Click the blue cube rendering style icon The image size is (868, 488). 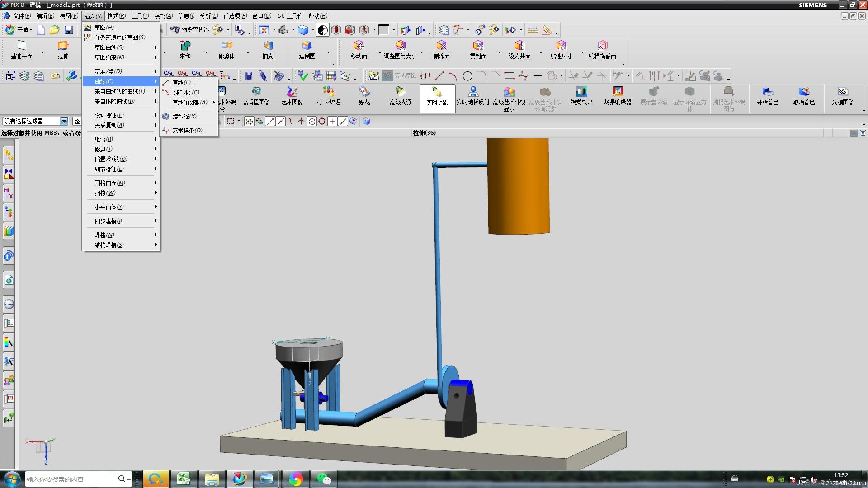coord(303,30)
